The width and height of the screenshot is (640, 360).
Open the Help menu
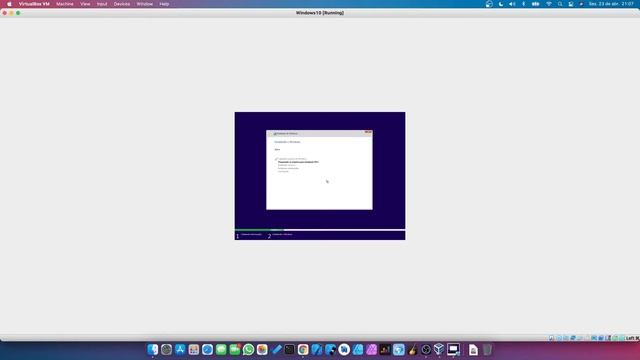coord(164,4)
